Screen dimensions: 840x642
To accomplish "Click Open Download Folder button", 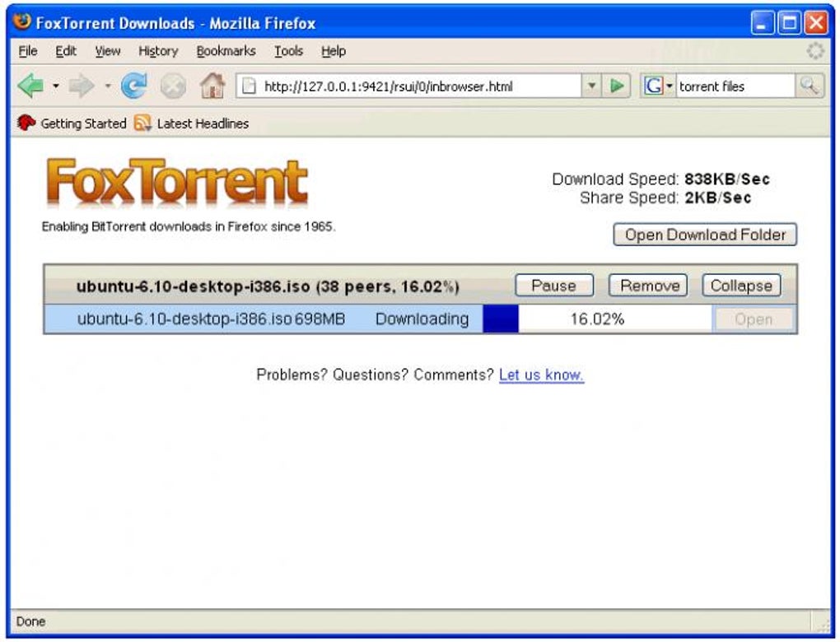I will click(705, 235).
